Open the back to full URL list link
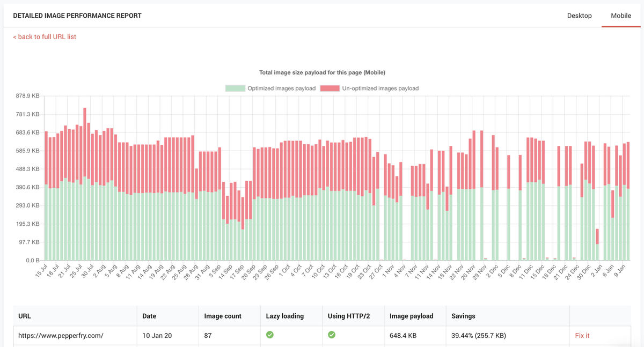The height and width of the screenshot is (347, 644). point(44,36)
